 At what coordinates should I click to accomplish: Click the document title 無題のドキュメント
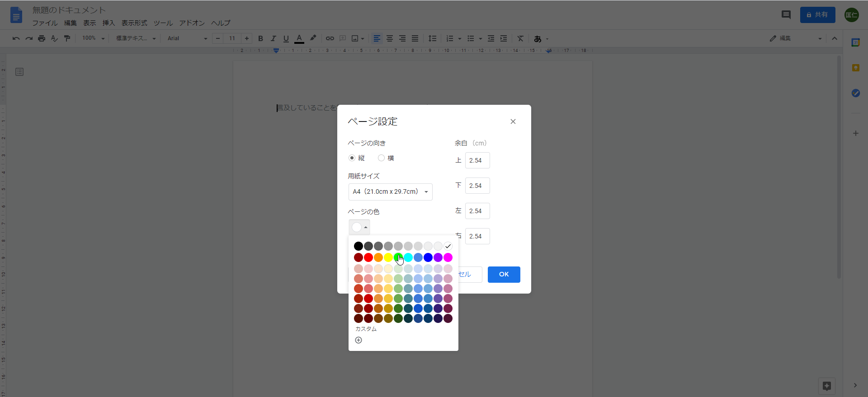pyautogui.click(x=69, y=10)
